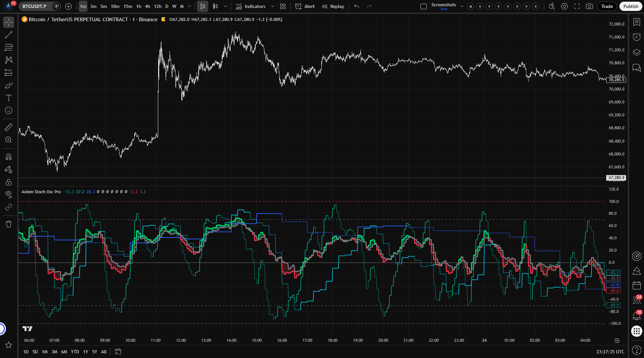Open the Alerts panel clock icon
Image resolution: width=644 pixels, height=358 pixels.
636,37
